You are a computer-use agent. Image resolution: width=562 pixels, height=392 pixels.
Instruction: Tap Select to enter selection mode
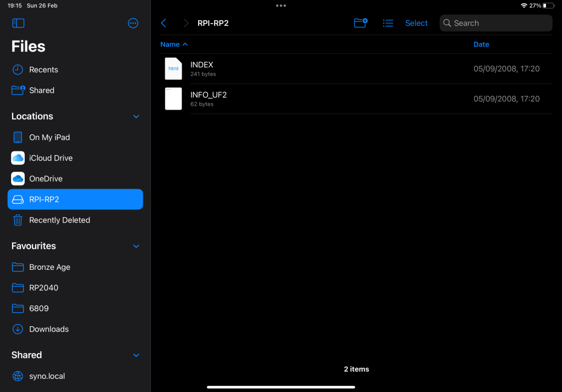[416, 23]
